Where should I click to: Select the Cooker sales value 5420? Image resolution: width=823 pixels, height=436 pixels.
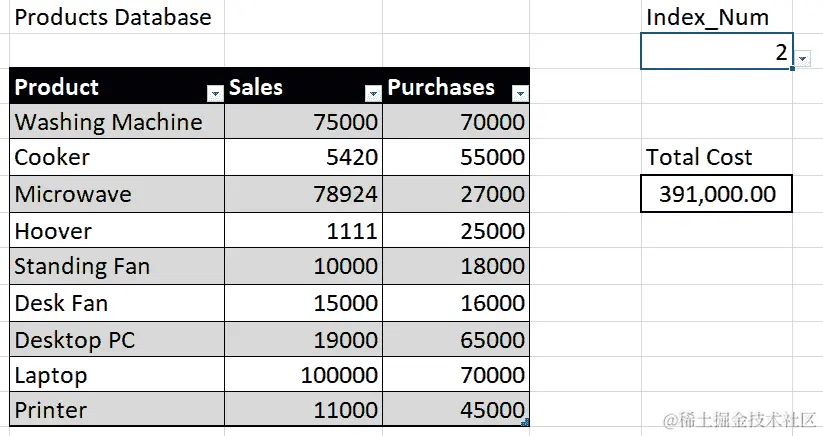coord(304,157)
